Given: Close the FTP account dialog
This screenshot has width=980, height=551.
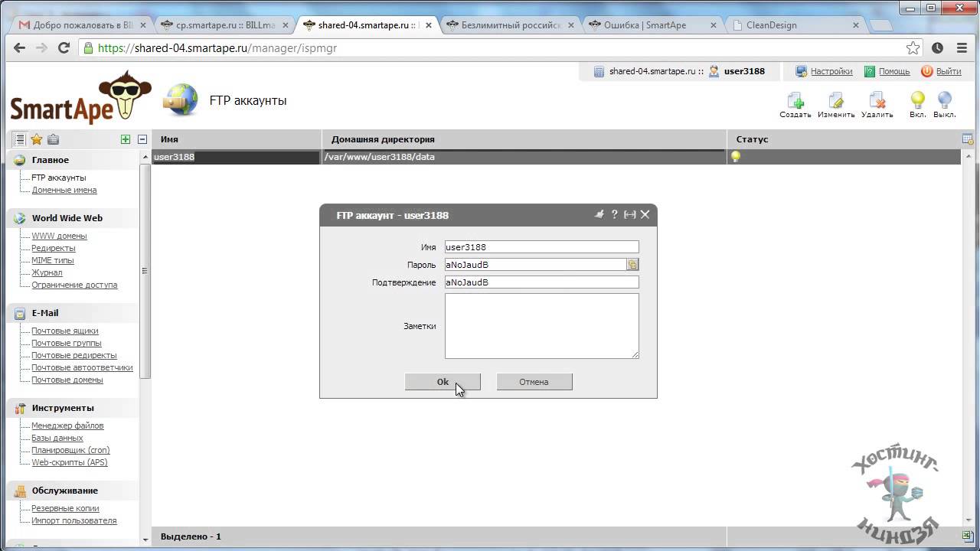Looking at the screenshot, I should pos(645,215).
